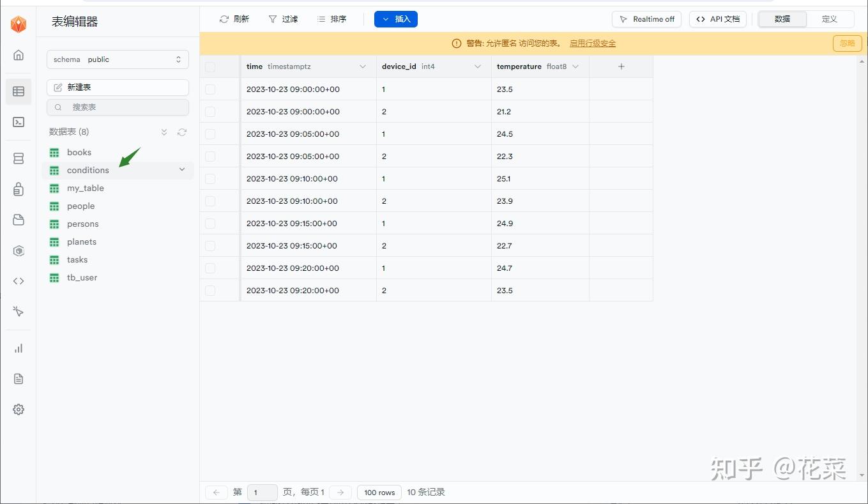Open the Authentication lock icon
This screenshot has width=868, height=504.
pyautogui.click(x=19, y=188)
